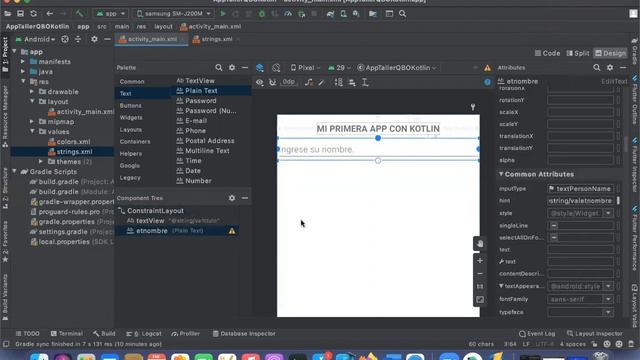Click the project panel gear icon

(94, 39)
